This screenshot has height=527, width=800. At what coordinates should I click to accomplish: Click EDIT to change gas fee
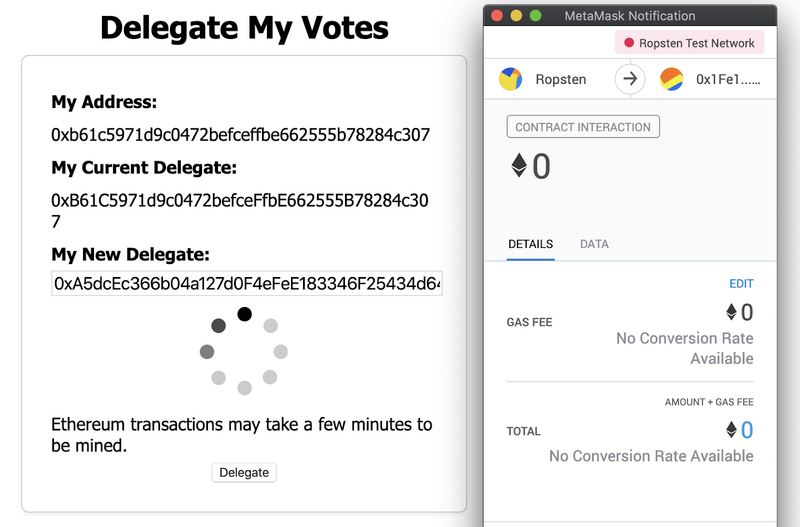(x=741, y=284)
